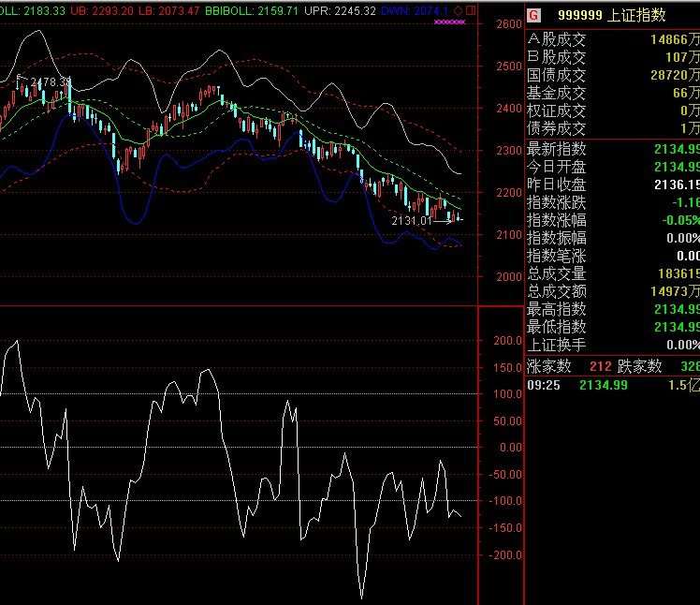Select the 国债成交 row

coord(612,75)
